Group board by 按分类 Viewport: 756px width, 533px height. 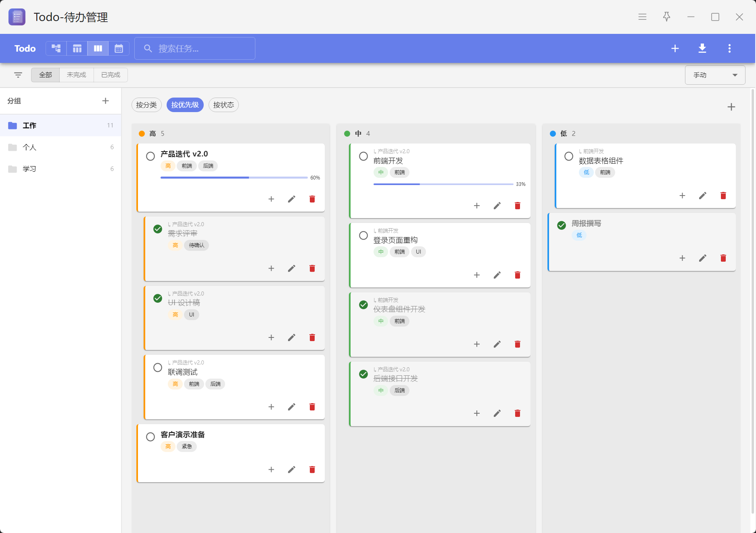tap(146, 105)
